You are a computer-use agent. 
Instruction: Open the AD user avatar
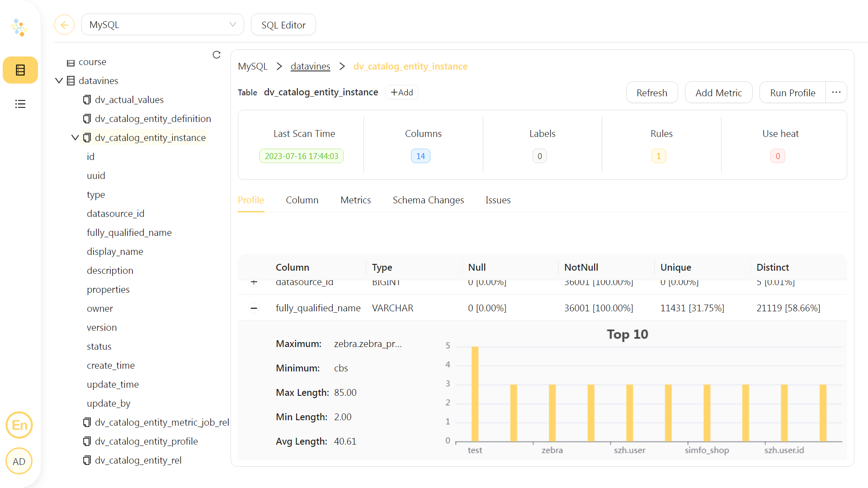[19, 461]
